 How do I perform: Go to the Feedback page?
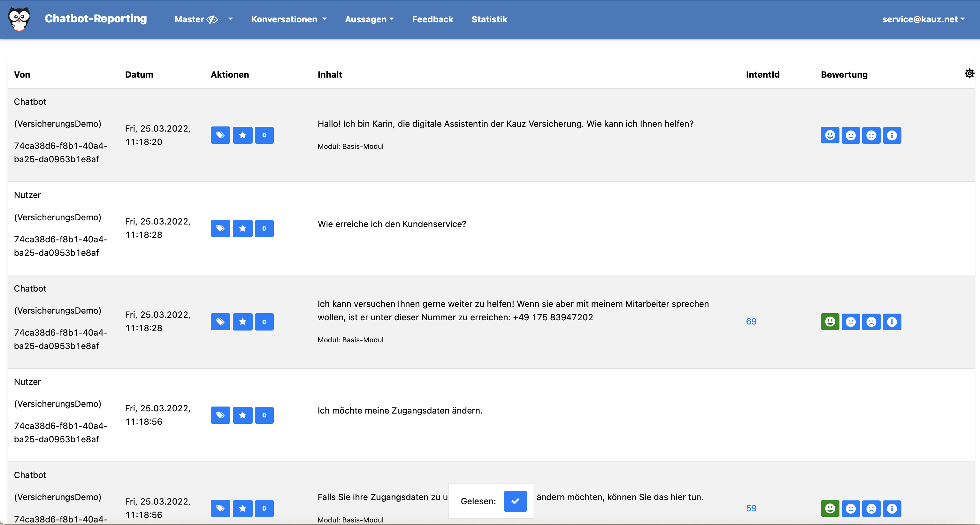point(433,19)
